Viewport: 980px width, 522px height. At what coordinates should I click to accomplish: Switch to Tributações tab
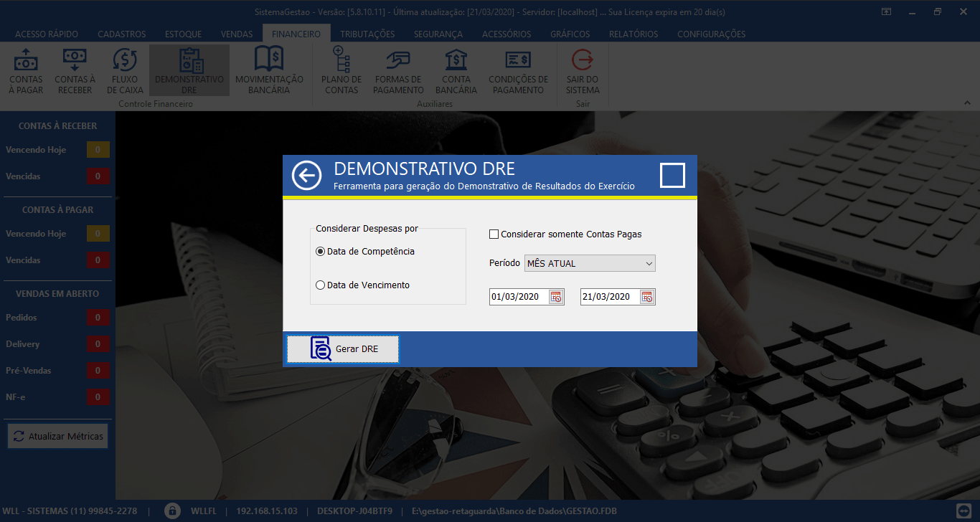click(367, 34)
